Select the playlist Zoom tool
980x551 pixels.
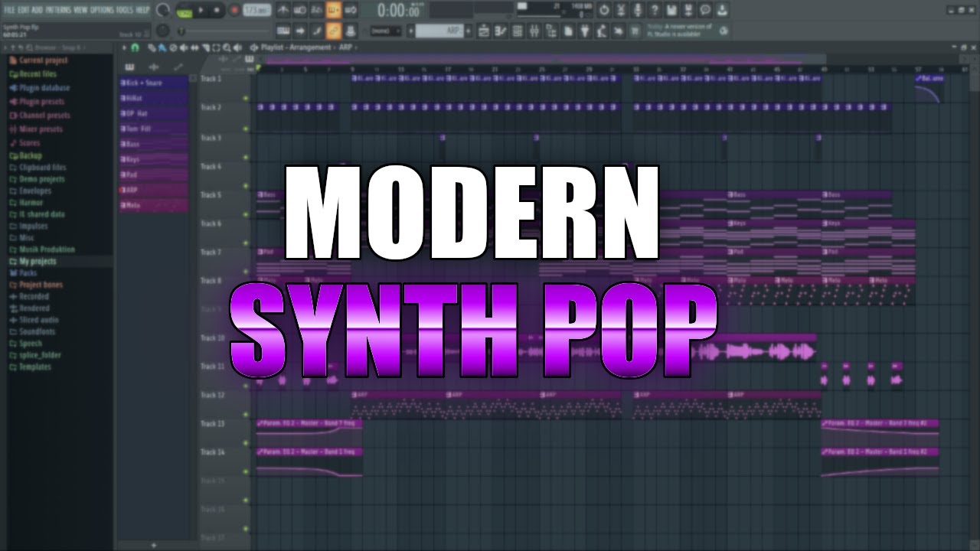point(227,47)
